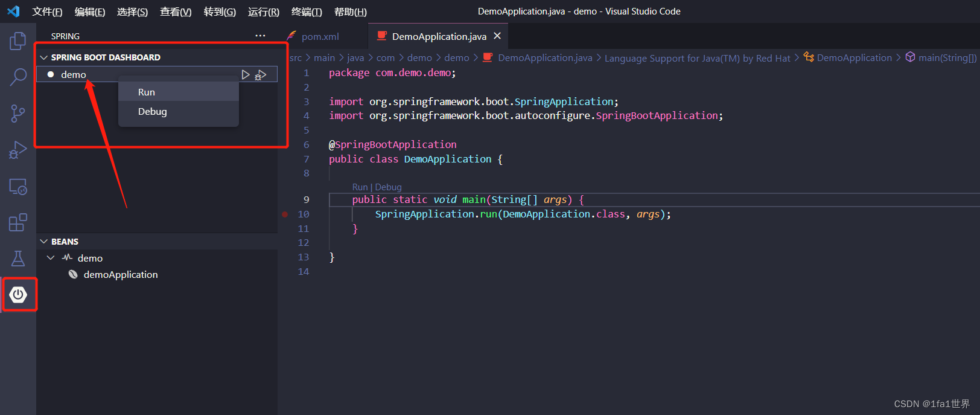Collapse the demo node under Beans

coord(51,258)
